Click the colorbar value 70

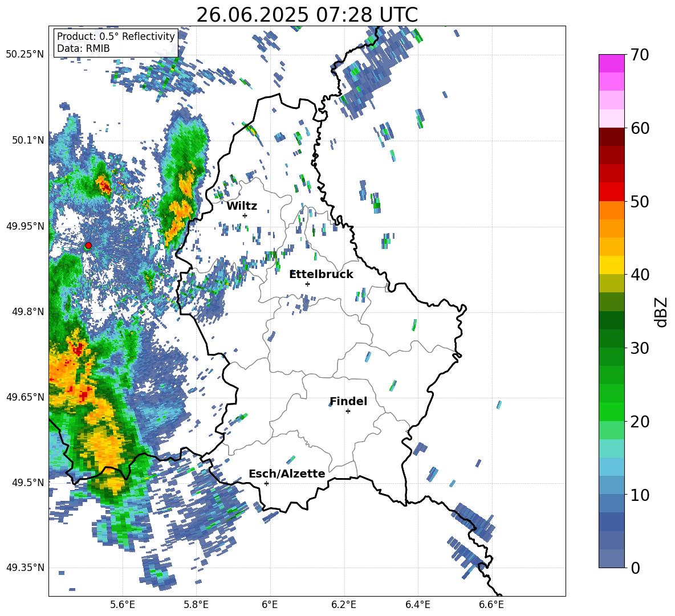[640, 55]
